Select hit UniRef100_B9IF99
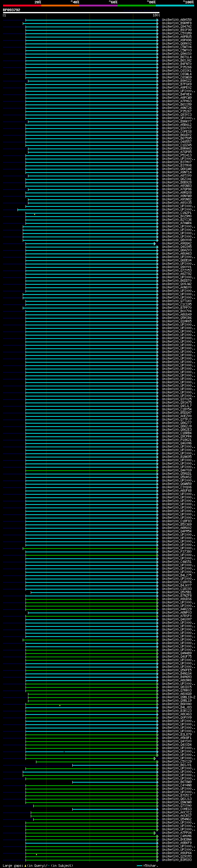This screenshot has width=197, height=868. pos(176,30)
